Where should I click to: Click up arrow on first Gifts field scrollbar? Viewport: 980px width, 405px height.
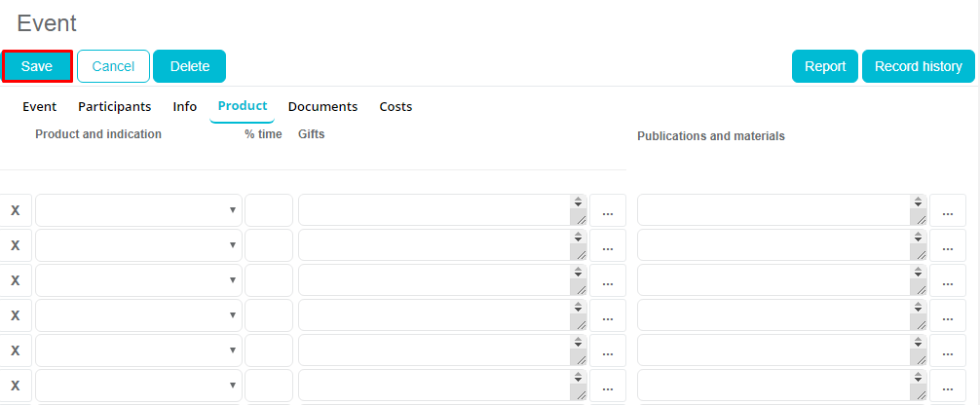coord(578,202)
